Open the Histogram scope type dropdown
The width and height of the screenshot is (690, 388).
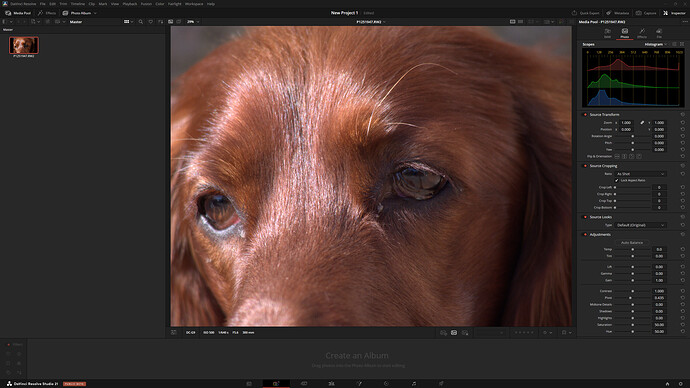click(656, 44)
